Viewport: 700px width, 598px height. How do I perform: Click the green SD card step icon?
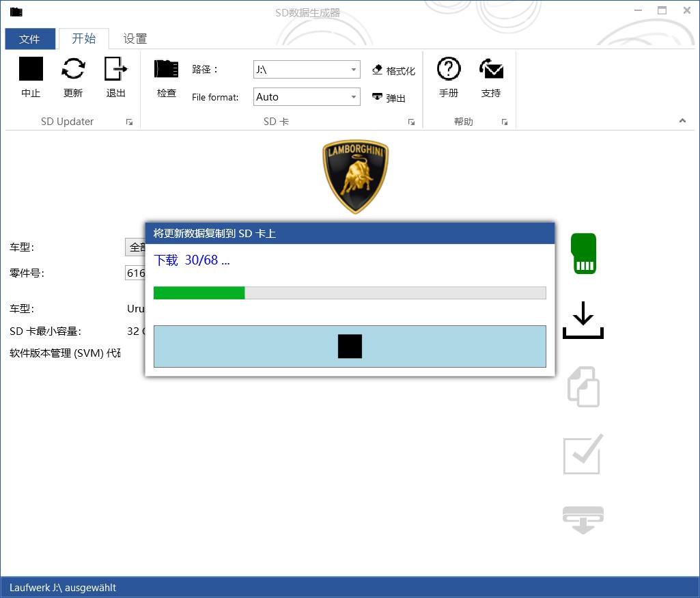[583, 254]
